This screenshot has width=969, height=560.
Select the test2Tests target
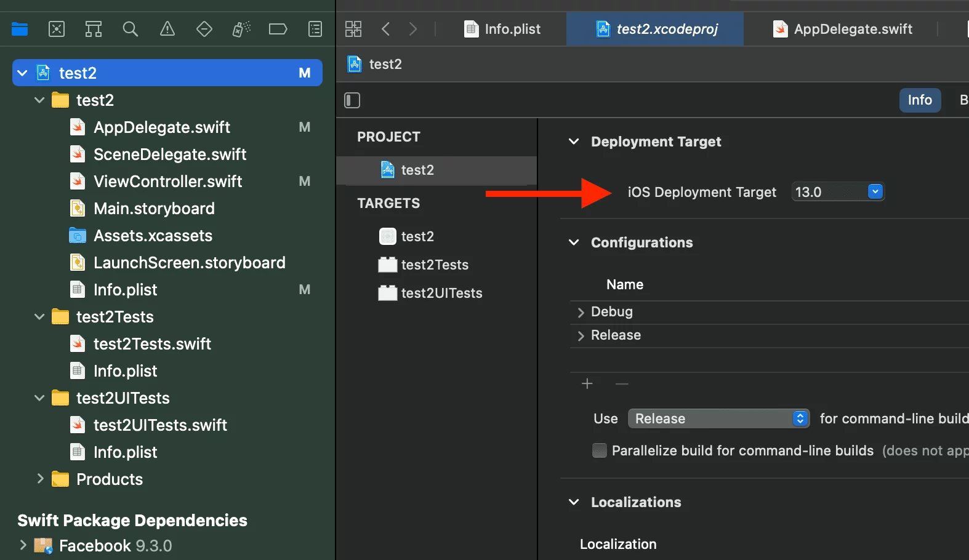436,265
